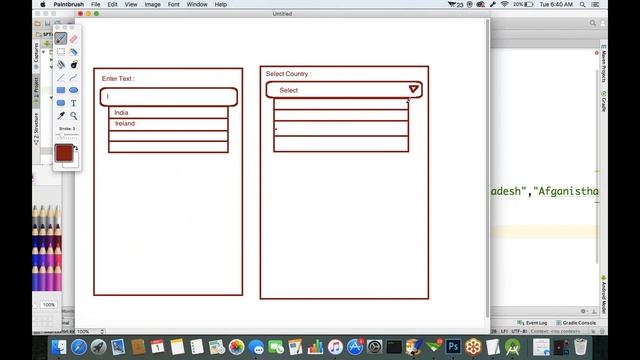640x360 pixels.
Task: Open the white background color swatch
Action: [x=73, y=162]
